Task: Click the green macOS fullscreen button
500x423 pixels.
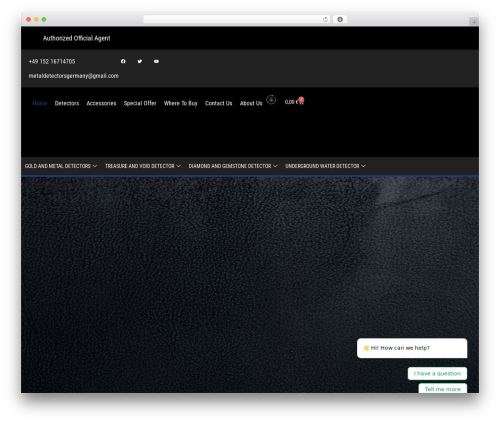Action: 44,19
